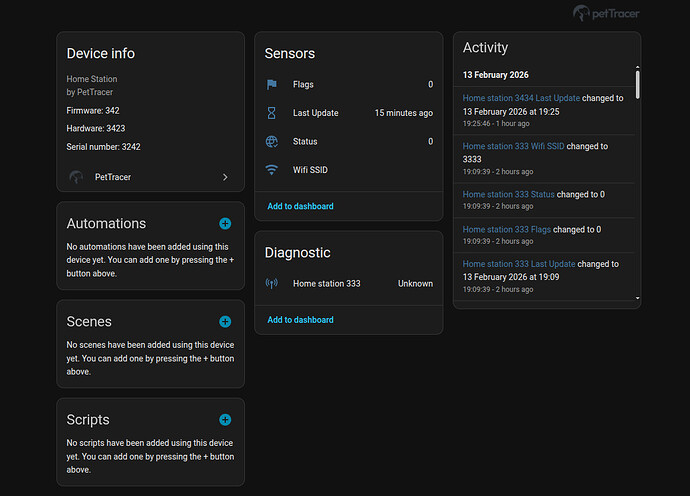This screenshot has width=690, height=496.
Task: Add Diagnostic card to dashboard
Action: 300,320
